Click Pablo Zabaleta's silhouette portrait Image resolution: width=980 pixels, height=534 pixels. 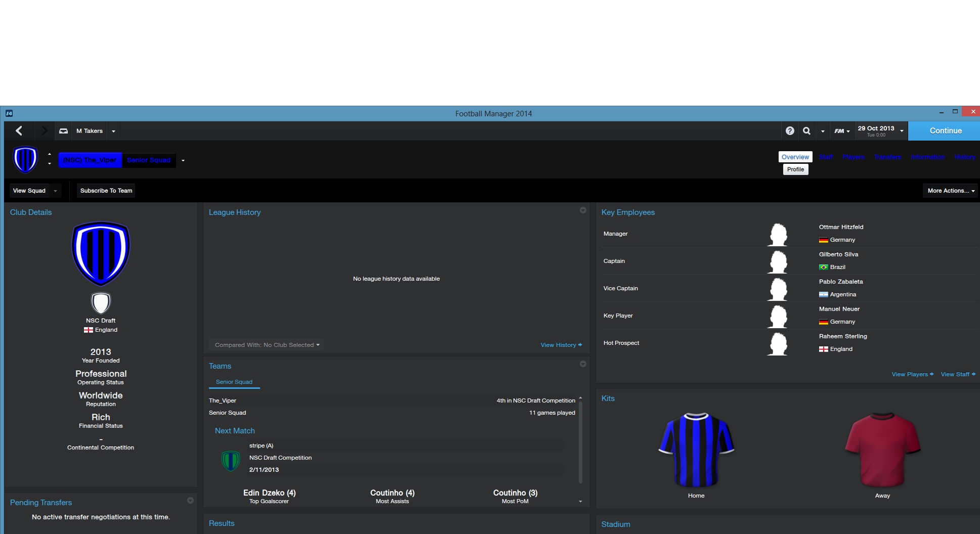(x=778, y=289)
